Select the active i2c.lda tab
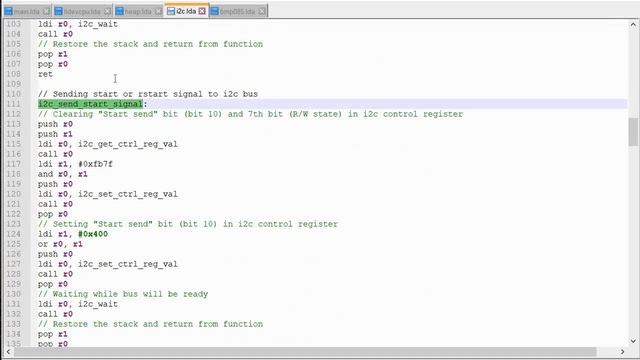Viewport: 640px width, 360px height. coord(186,11)
